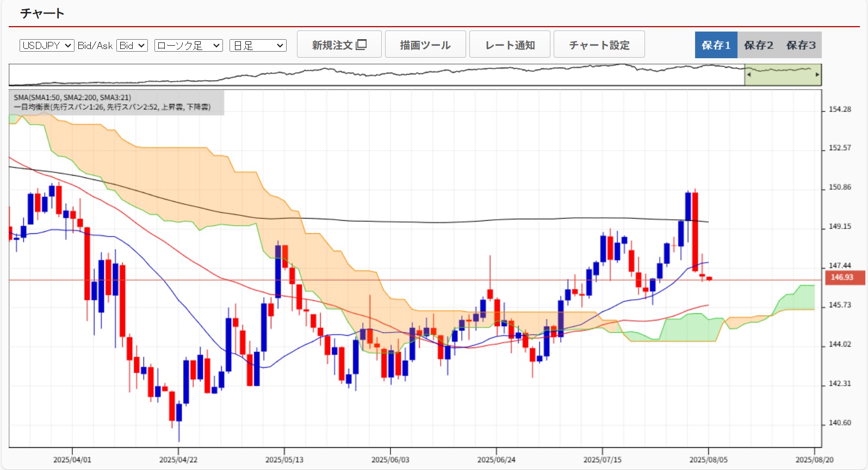Click the レート通知 rate alert button
The width and height of the screenshot is (868, 470).
coord(510,45)
